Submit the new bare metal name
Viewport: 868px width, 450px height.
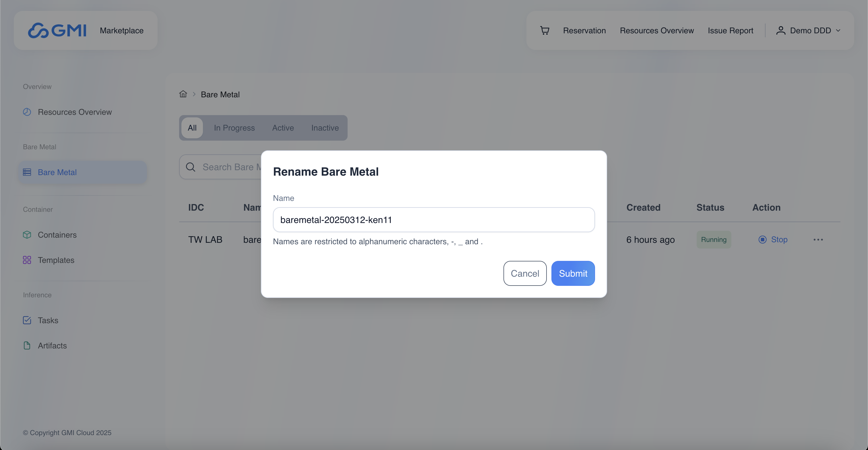pyautogui.click(x=573, y=273)
